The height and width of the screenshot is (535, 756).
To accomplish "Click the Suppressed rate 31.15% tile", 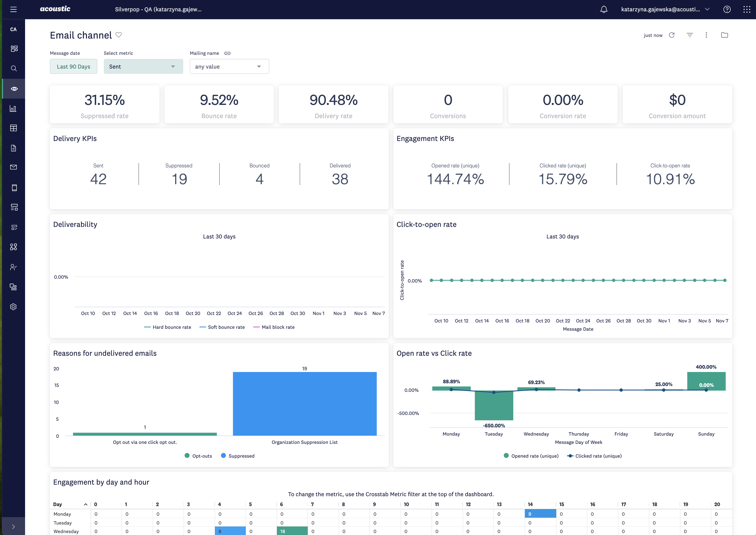I will [x=104, y=104].
